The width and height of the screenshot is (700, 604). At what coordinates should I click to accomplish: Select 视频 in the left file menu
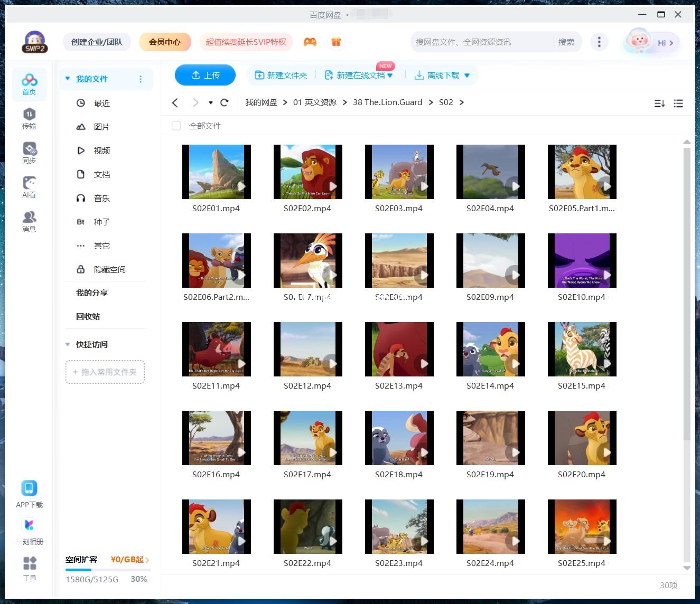click(x=101, y=150)
